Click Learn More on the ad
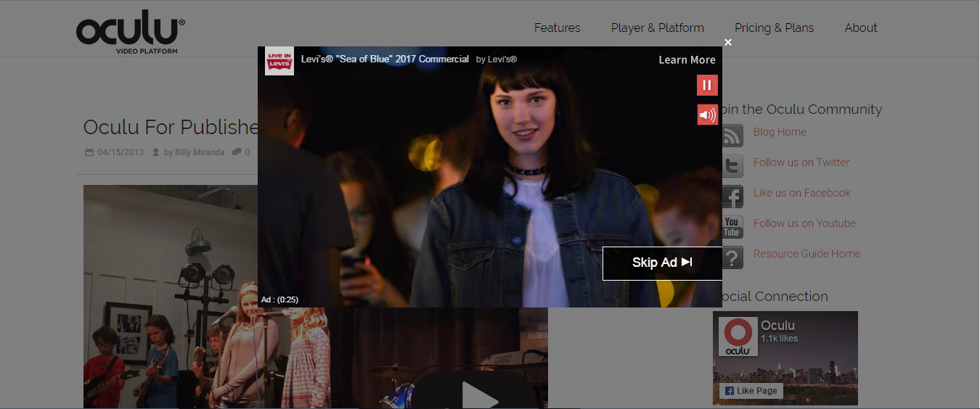980x409 pixels. 687,60
